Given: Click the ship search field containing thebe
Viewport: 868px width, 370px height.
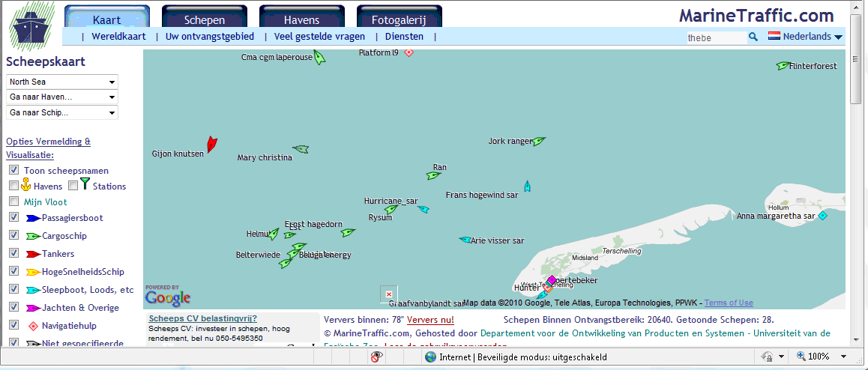Looking at the screenshot, I should pyautogui.click(x=717, y=37).
